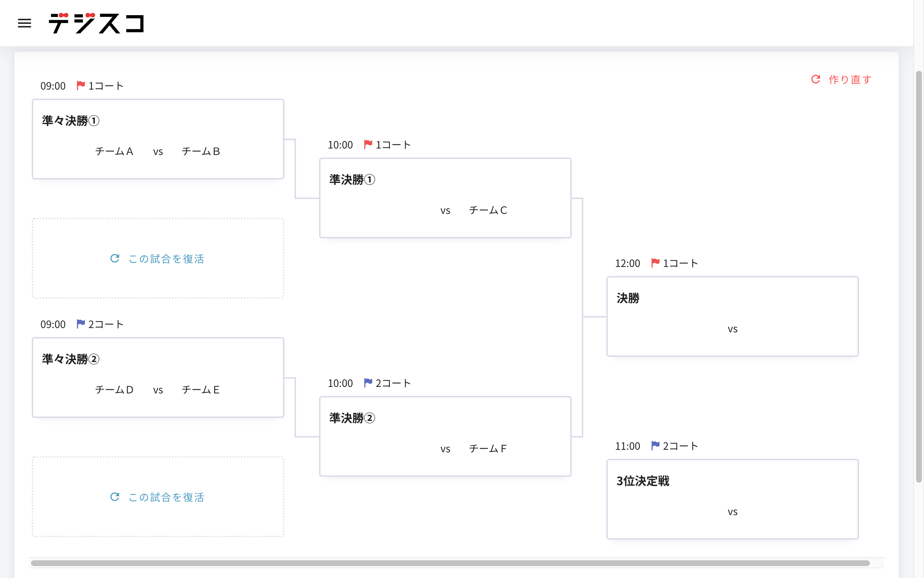
Task: Click restore icon in upper この試合を復活 box
Action: 115,258
